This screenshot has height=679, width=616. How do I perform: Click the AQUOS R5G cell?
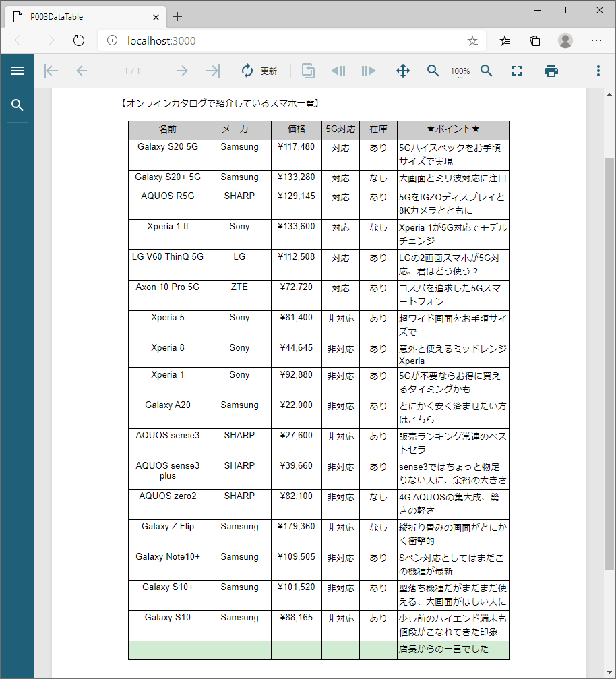click(x=168, y=204)
